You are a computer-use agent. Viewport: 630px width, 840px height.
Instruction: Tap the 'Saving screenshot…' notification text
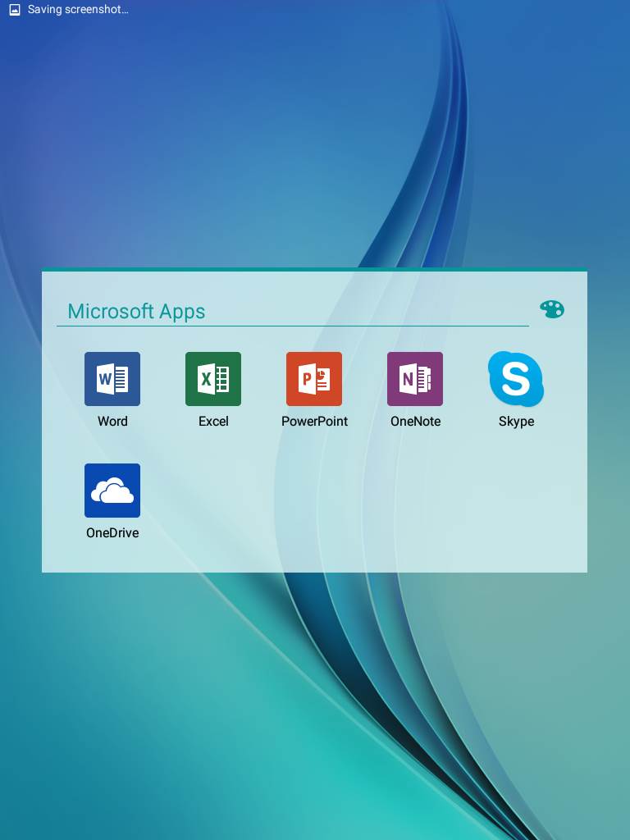(78, 10)
